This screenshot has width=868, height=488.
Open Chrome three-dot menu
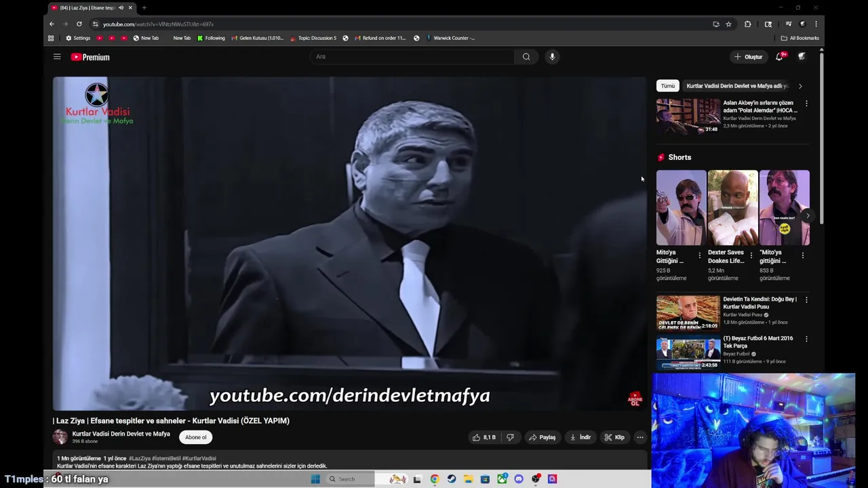816,24
